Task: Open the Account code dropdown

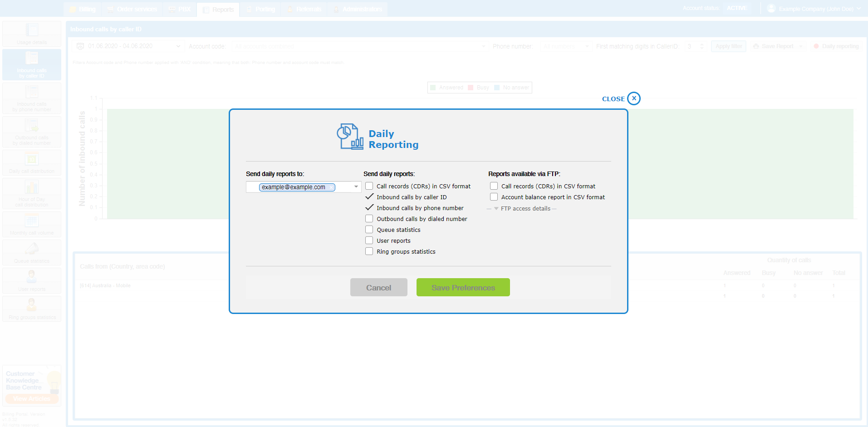Action: tap(360, 46)
